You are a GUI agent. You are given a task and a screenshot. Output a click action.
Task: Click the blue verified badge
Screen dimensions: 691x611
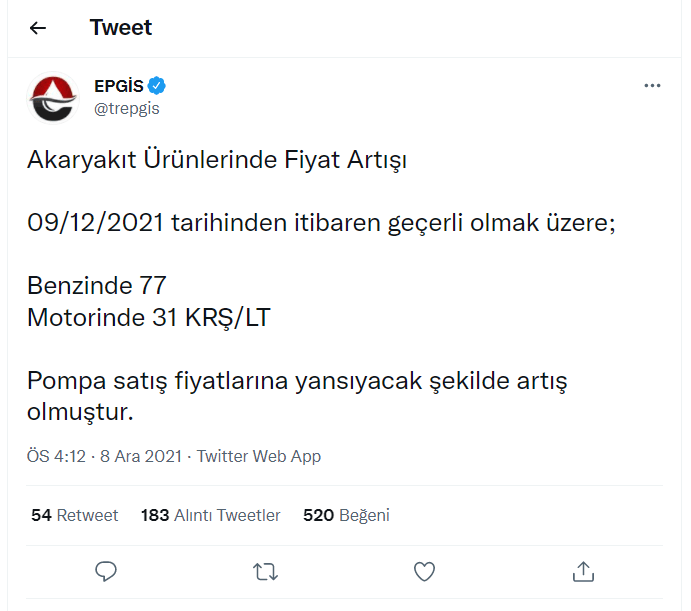[x=157, y=86]
